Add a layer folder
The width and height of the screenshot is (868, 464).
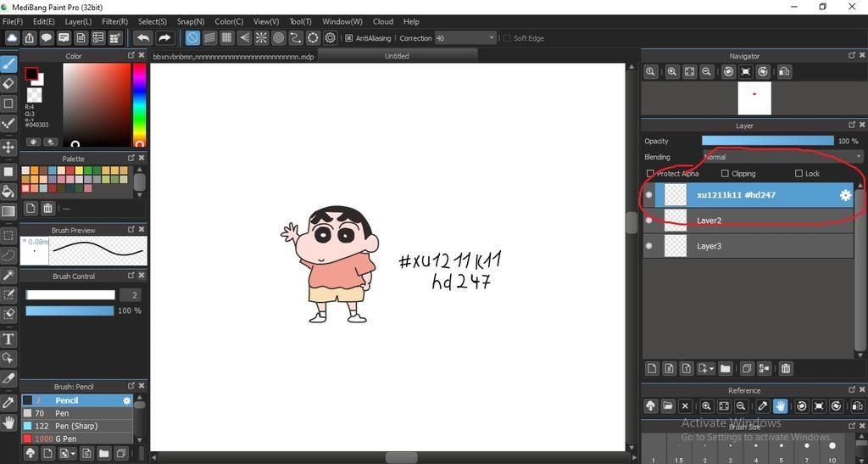click(x=726, y=368)
